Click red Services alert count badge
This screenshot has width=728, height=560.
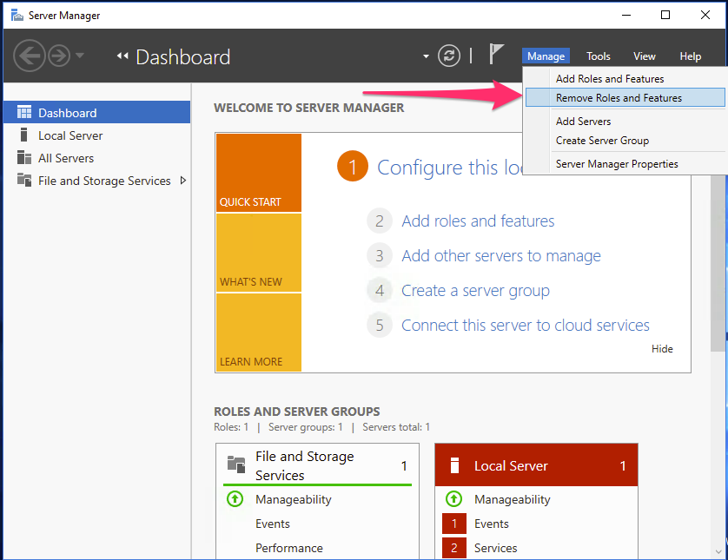click(x=454, y=548)
